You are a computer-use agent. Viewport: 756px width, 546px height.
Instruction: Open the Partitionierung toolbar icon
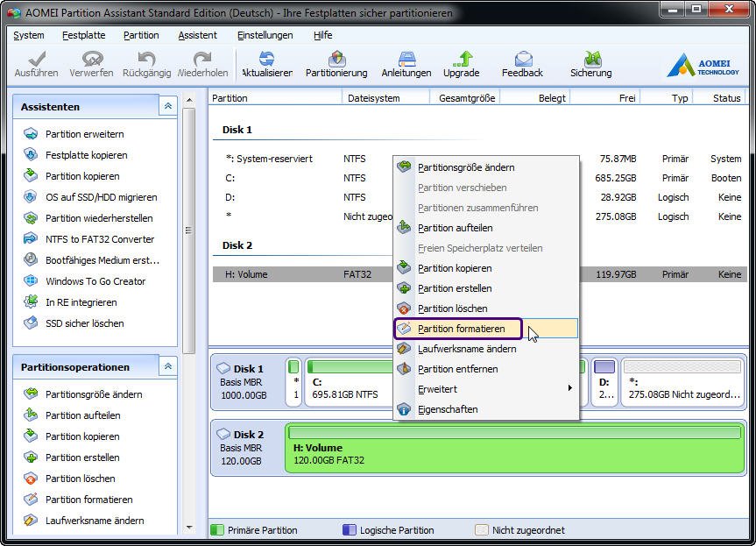coord(336,59)
